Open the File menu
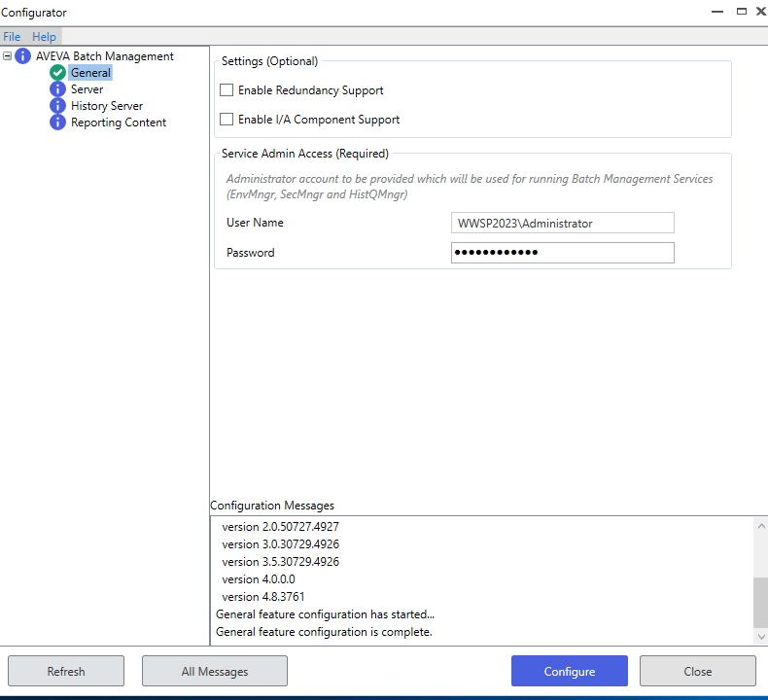 coord(12,37)
